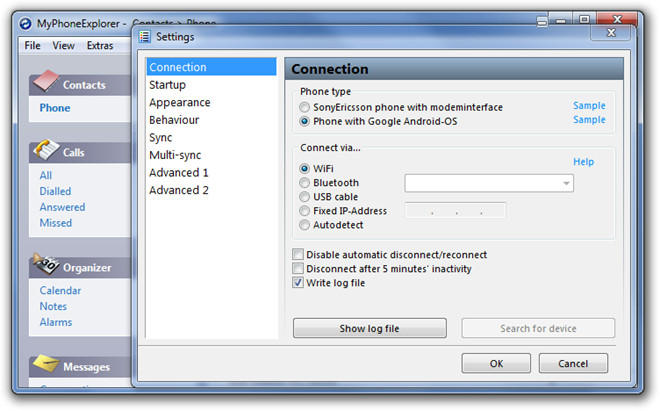
Task: Open Dialled calls in sidebar
Action: (x=55, y=191)
